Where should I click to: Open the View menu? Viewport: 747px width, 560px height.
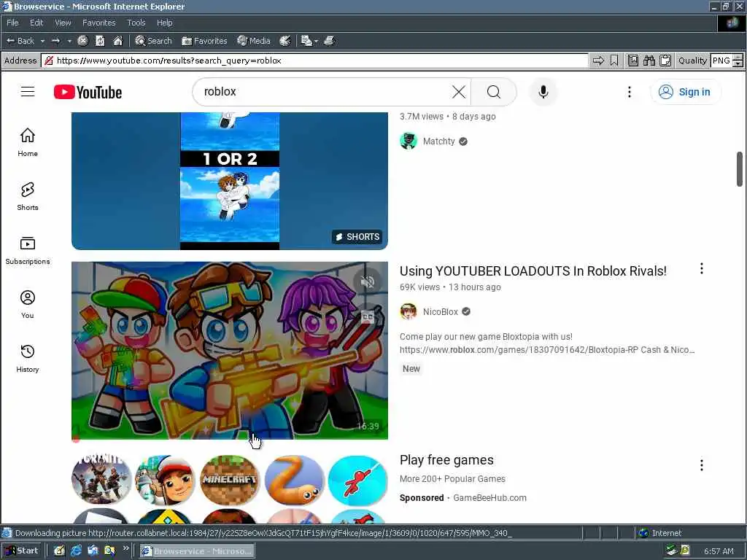(x=63, y=23)
